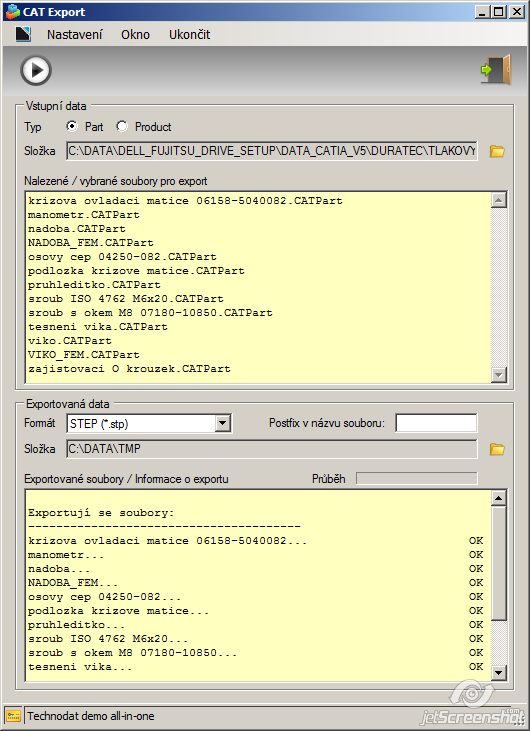This screenshot has height=731, width=530.
Task: Select sroub s okem M8 07180-10850.CATPart
Action: pyautogui.click(x=150, y=313)
